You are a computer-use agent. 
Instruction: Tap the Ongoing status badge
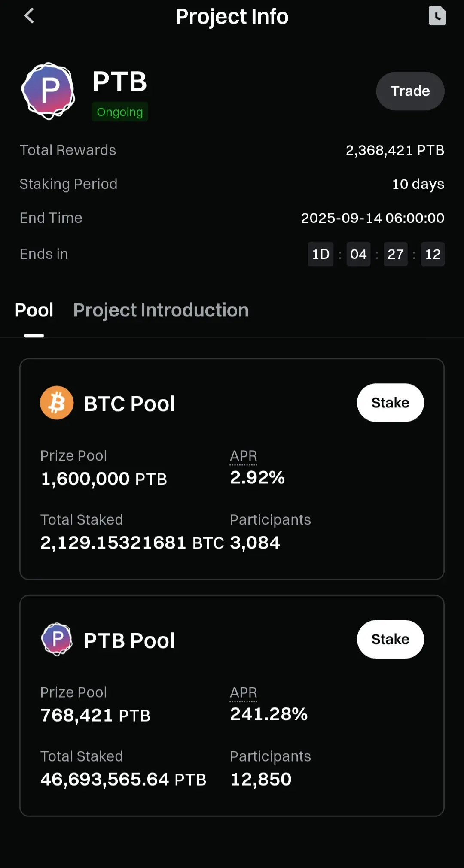click(x=120, y=112)
